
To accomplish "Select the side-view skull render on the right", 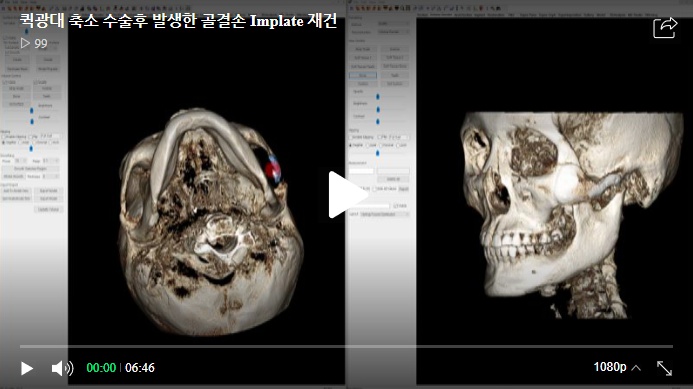I will (x=570, y=215).
